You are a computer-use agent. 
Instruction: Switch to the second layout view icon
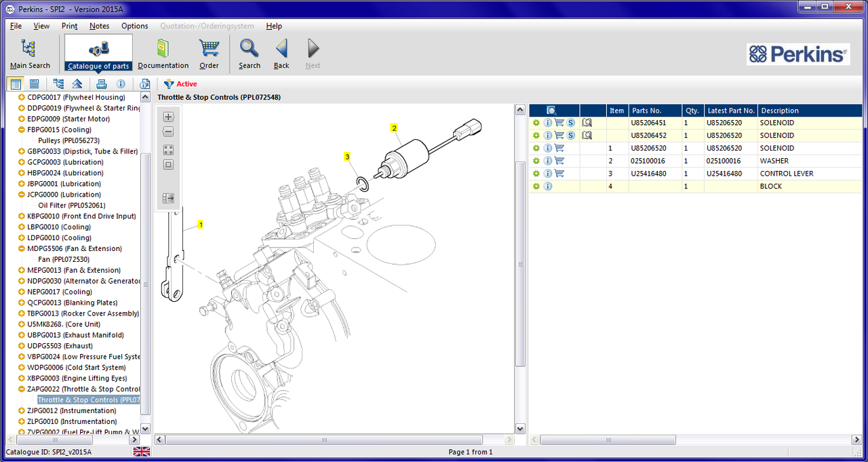click(34, 84)
